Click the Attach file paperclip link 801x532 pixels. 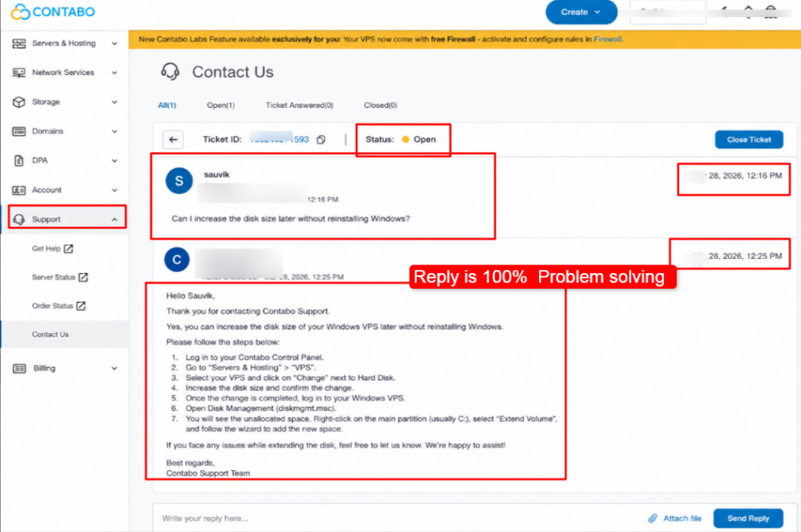tap(675, 518)
